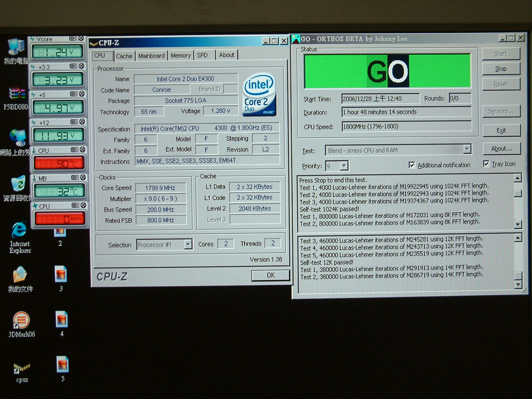Close the CPU fan speed panel

[84, 205]
